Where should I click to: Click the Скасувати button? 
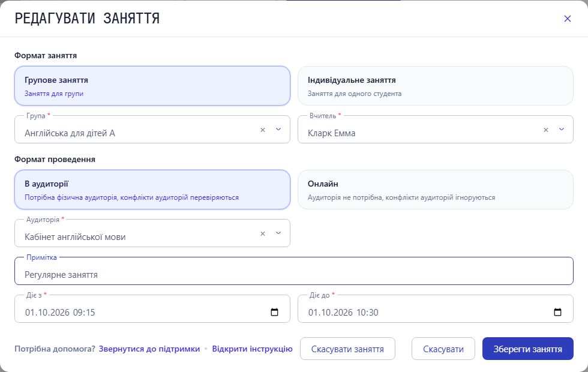[x=443, y=349]
